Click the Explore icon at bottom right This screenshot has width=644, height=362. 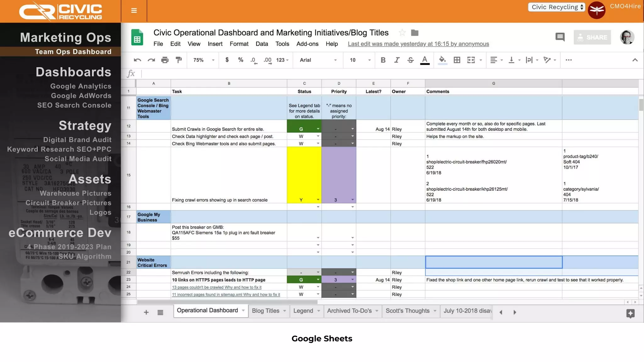pyautogui.click(x=630, y=314)
